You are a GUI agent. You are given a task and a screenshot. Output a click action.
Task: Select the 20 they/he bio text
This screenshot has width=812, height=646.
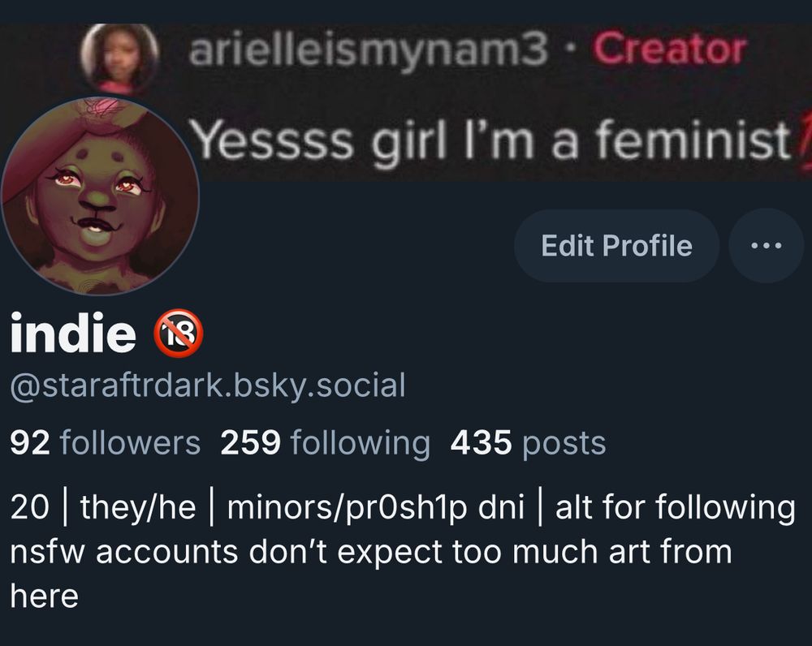(x=103, y=506)
